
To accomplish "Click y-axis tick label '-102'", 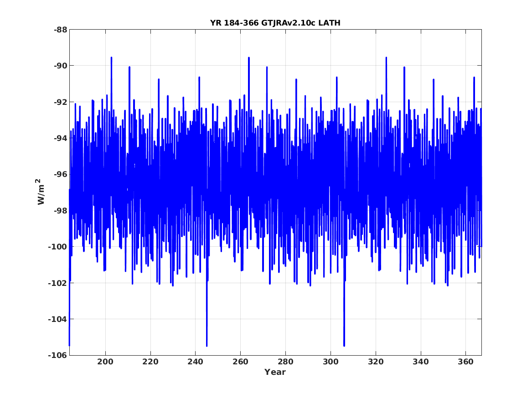I will tap(58, 283).
